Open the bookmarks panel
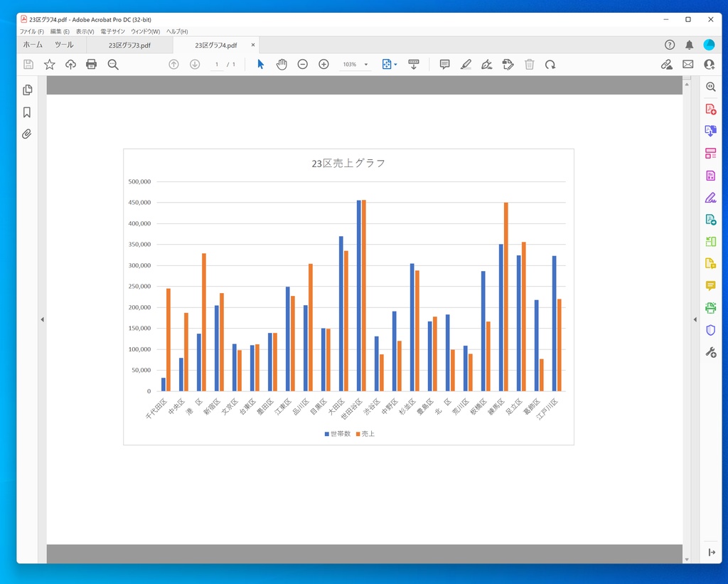728x584 pixels. point(27,112)
